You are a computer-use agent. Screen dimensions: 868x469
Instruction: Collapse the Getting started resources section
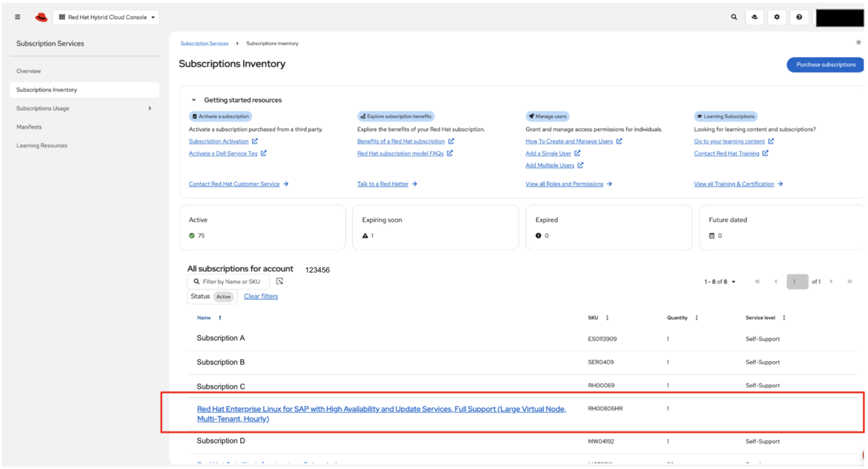tap(194, 100)
